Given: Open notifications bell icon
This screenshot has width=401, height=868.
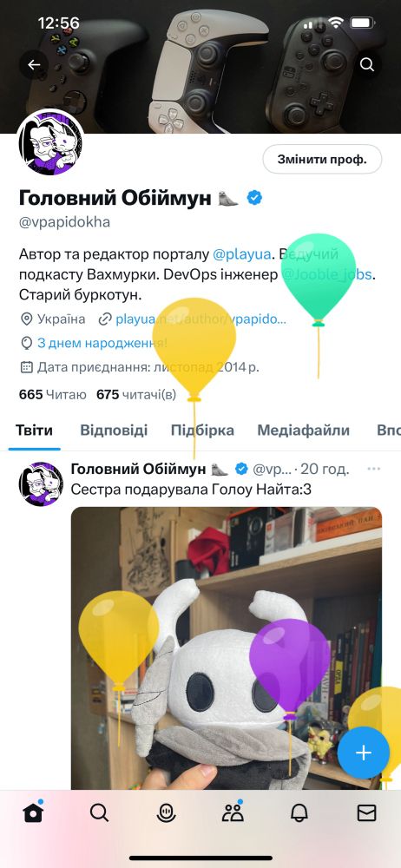Looking at the screenshot, I should point(299,812).
